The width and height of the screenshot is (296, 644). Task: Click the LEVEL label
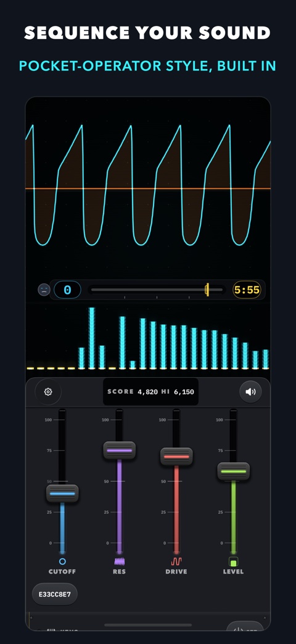click(233, 572)
